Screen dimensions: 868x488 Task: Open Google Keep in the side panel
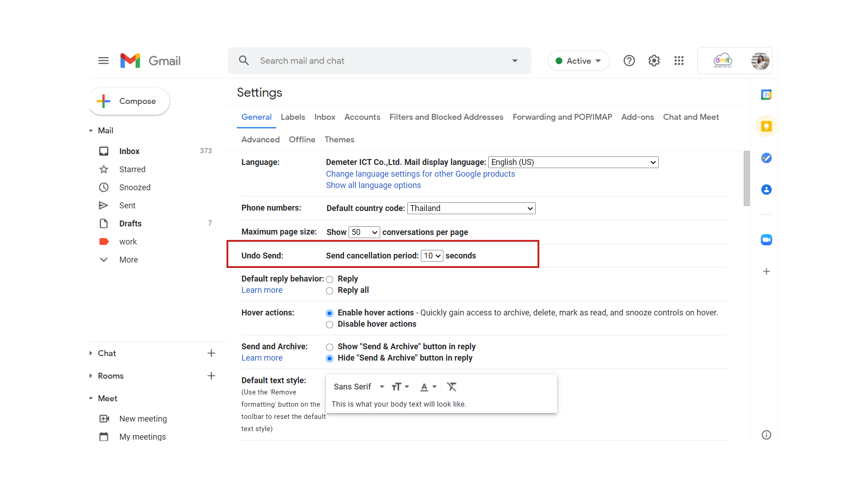point(766,126)
